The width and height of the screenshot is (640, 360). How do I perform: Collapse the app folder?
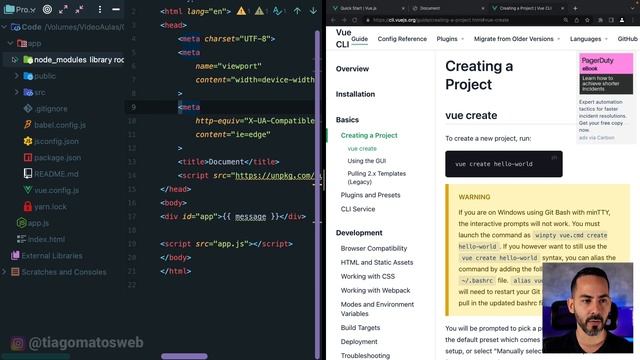(11, 43)
